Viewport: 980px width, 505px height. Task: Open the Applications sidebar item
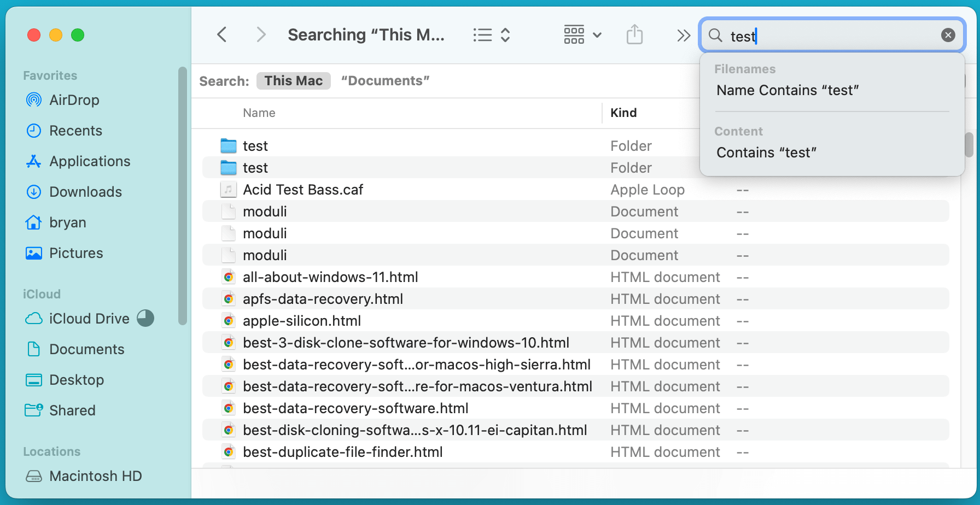[x=90, y=161]
